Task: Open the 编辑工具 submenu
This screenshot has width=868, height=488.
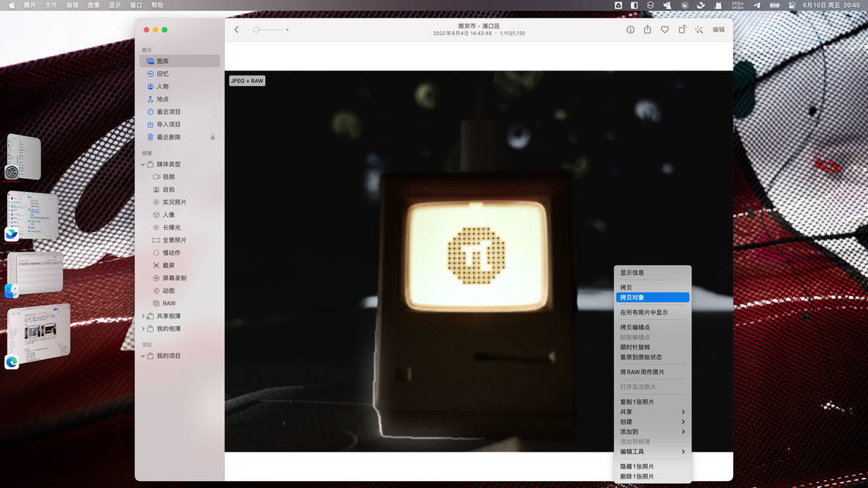Action: click(x=653, y=452)
